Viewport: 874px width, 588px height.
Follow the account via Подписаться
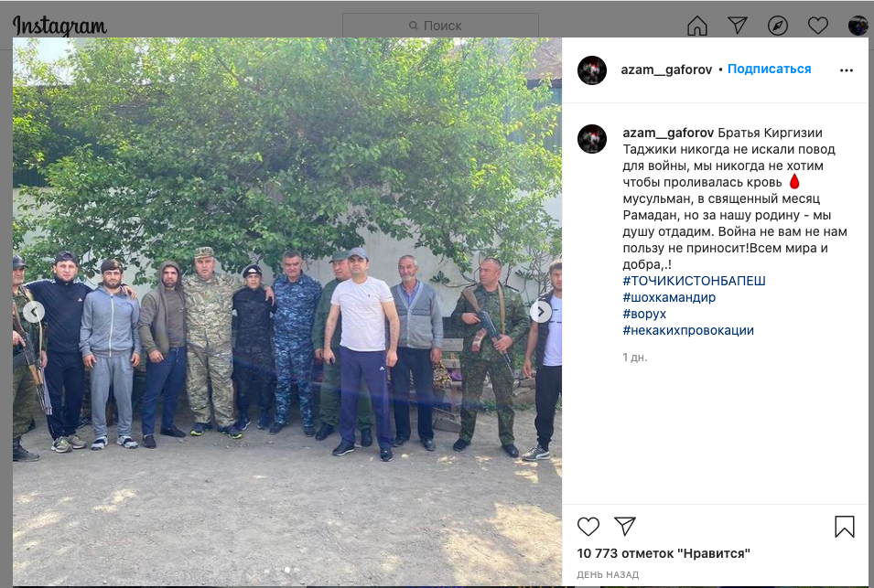tap(769, 69)
